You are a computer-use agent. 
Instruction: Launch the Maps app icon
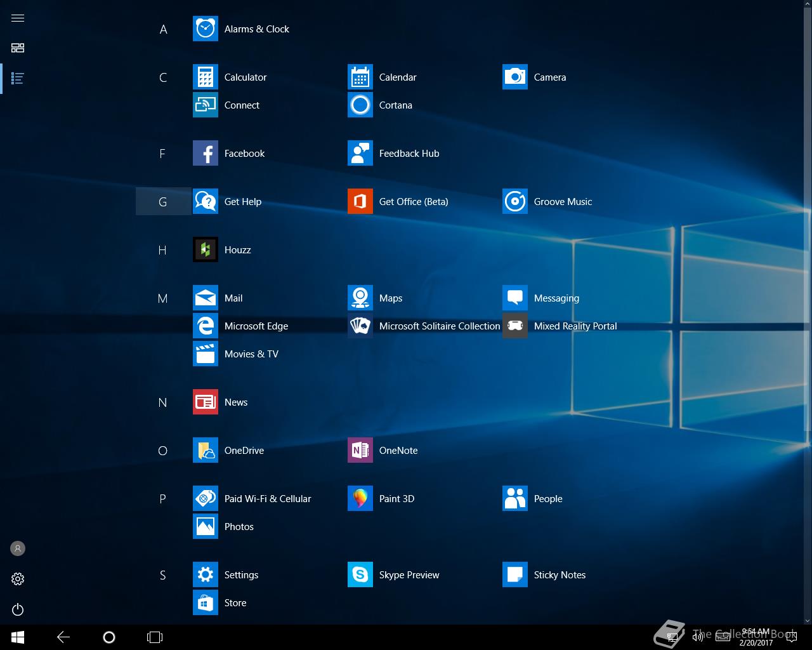coord(360,298)
